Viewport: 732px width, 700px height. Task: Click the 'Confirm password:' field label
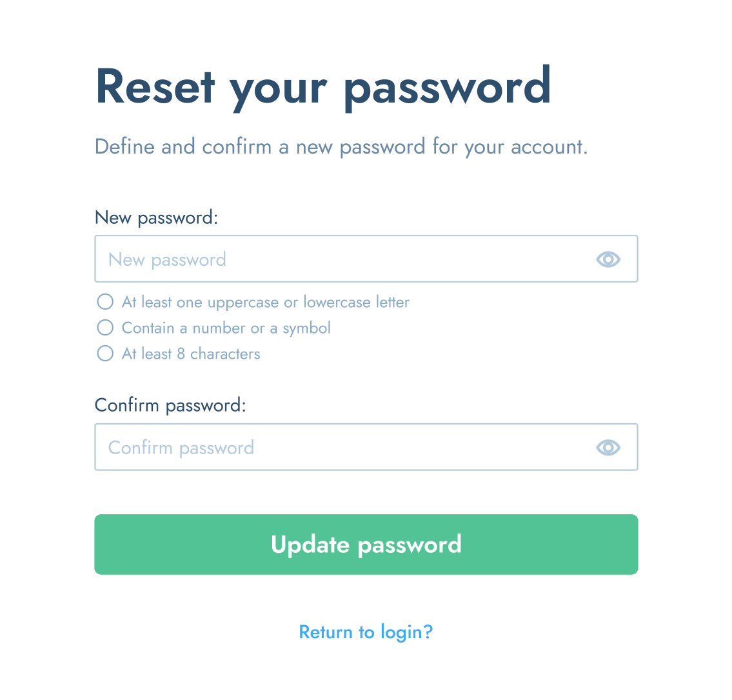coord(170,405)
